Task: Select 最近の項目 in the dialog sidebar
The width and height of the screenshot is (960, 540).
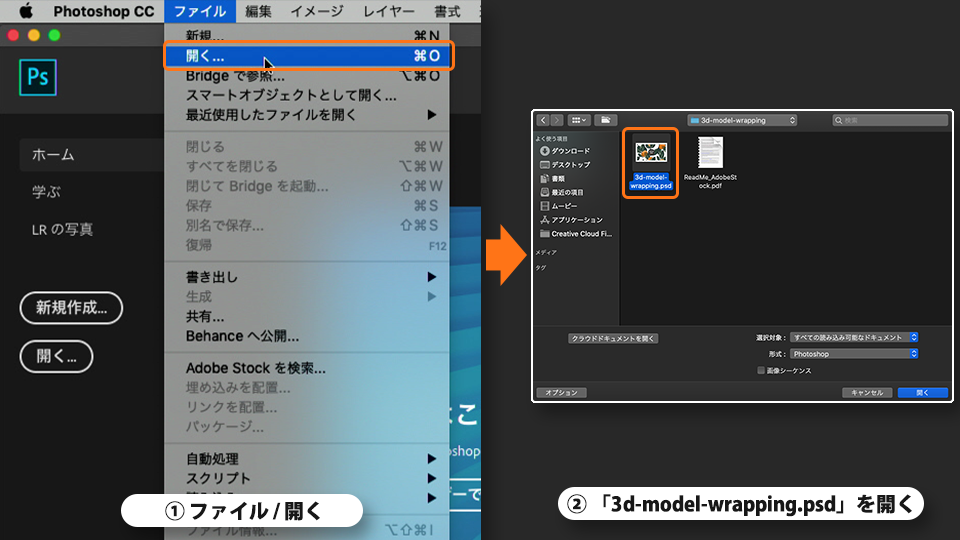Action: pos(562,192)
